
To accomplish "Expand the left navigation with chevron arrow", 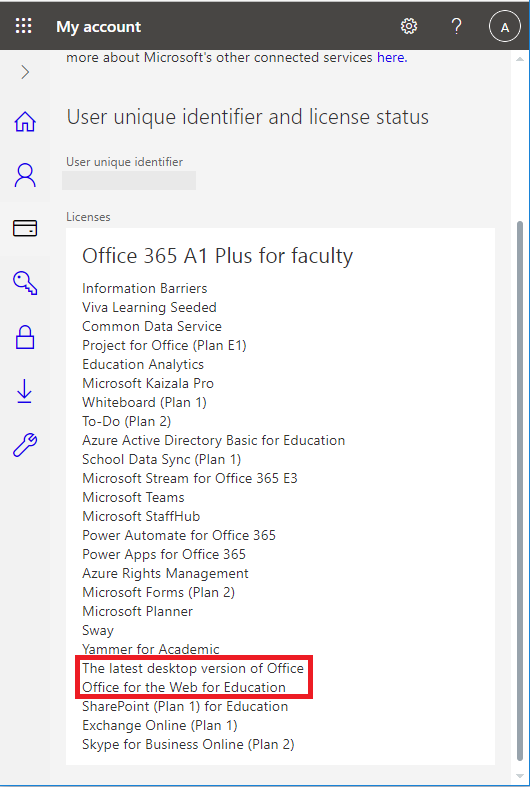I will tap(25, 73).
